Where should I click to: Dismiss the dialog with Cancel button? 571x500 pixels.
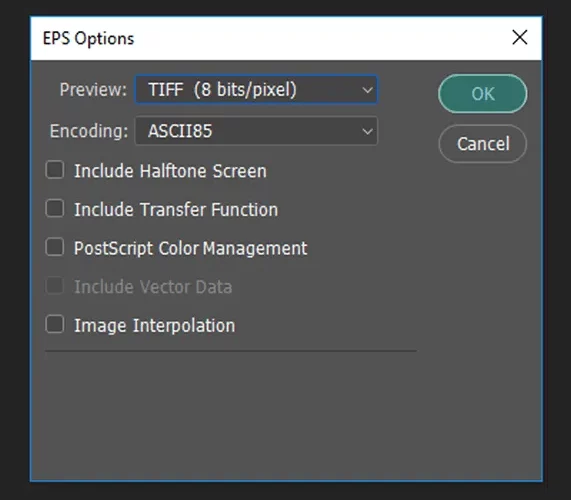pyautogui.click(x=483, y=143)
